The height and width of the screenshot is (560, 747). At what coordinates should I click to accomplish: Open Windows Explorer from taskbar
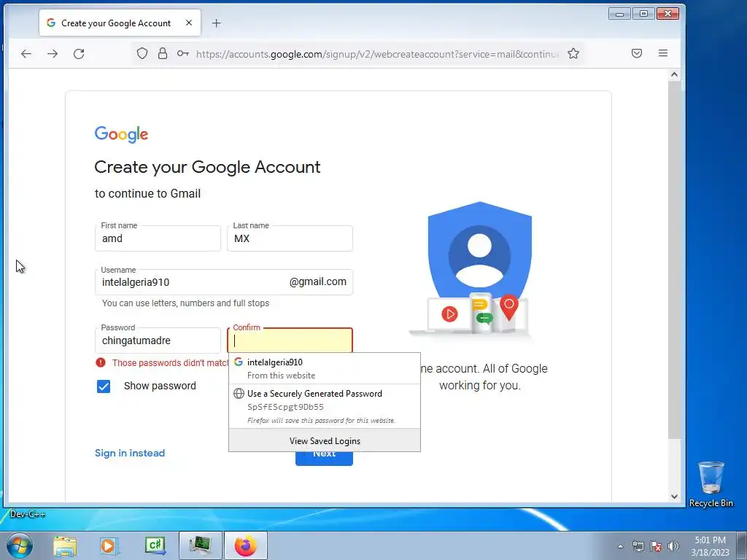[x=65, y=545]
